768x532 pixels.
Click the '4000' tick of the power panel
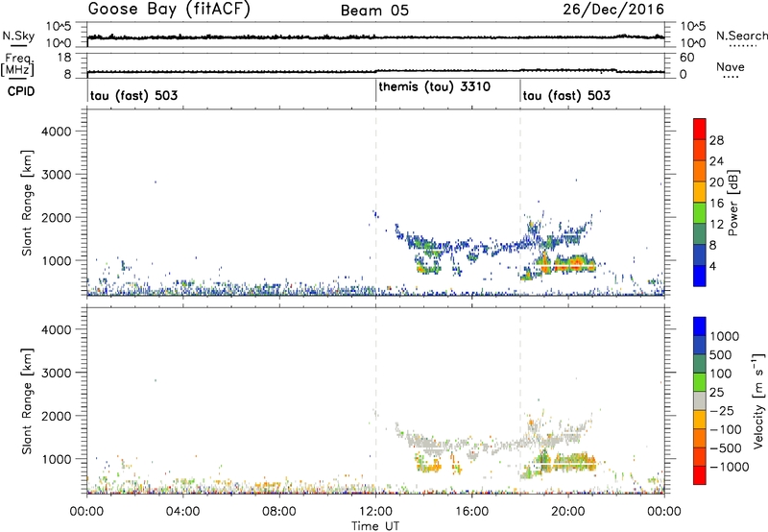coord(56,132)
